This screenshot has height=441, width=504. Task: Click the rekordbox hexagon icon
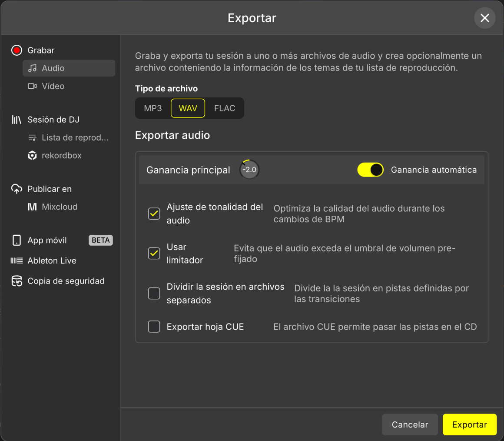32,155
